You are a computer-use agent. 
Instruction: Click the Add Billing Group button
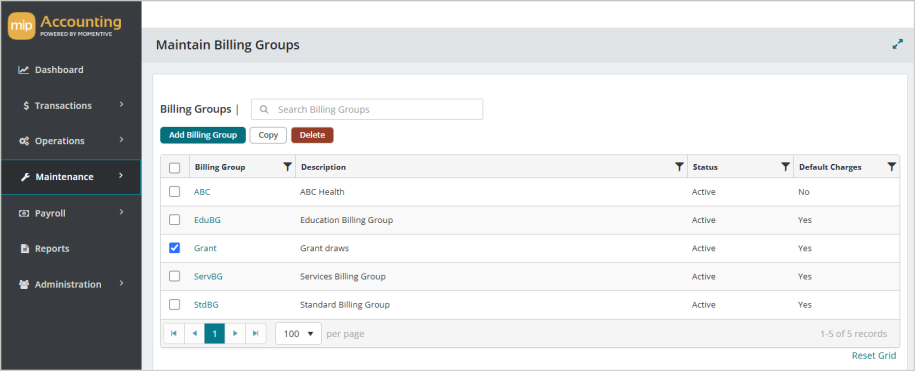pyautogui.click(x=203, y=135)
